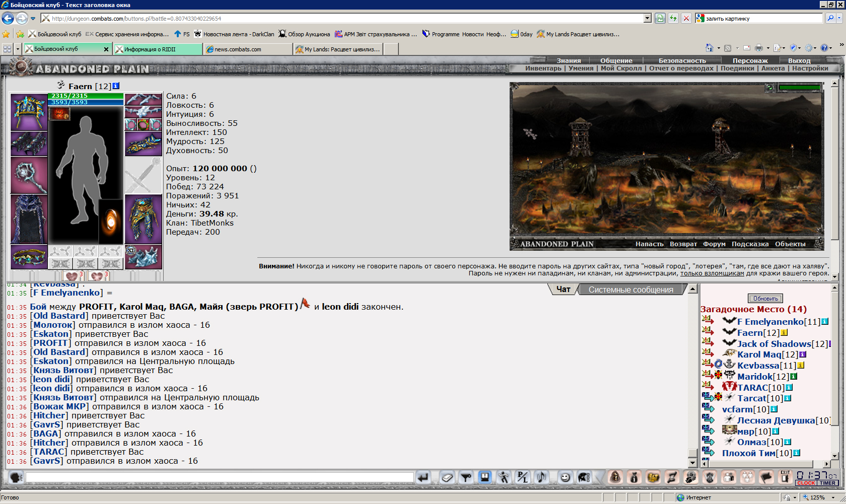Viewport: 846px width, 504px height.
Task: Click info icon beside TARAC in player list
Action: click(x=789, y=388)
